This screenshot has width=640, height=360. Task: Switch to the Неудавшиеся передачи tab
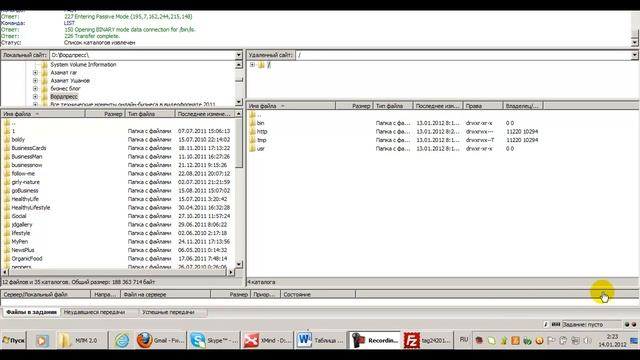click(94, 312)
